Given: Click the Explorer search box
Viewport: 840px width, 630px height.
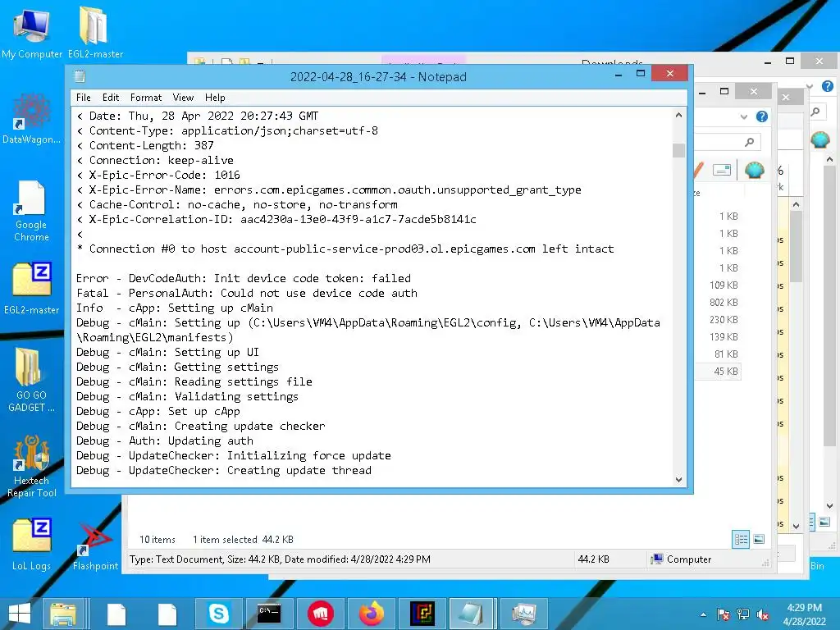Looking at the screenshot, I should pyautogui.click(x=728, y=142).
